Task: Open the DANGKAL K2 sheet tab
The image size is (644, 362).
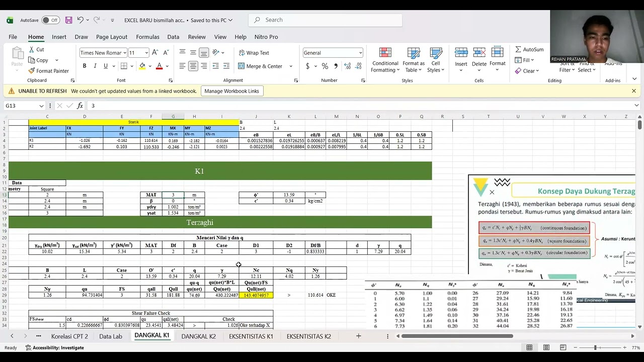Action: pos(198,336)
